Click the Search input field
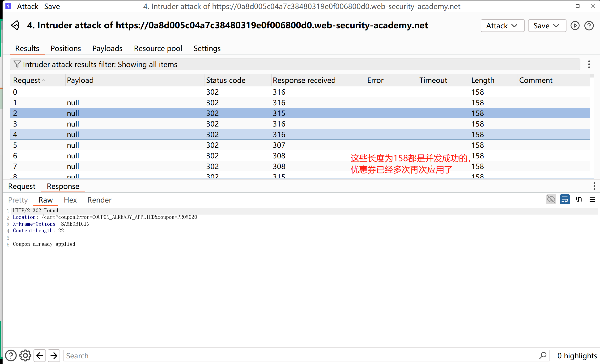The image size is (600, 364). (292, 356)
